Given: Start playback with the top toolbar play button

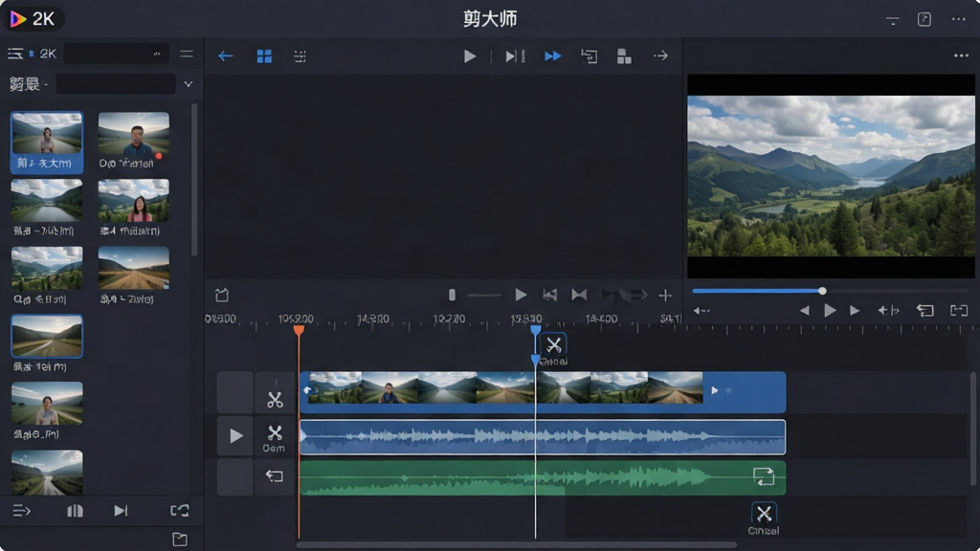Looking at the screenshot, I should click(x=470, y=56).
